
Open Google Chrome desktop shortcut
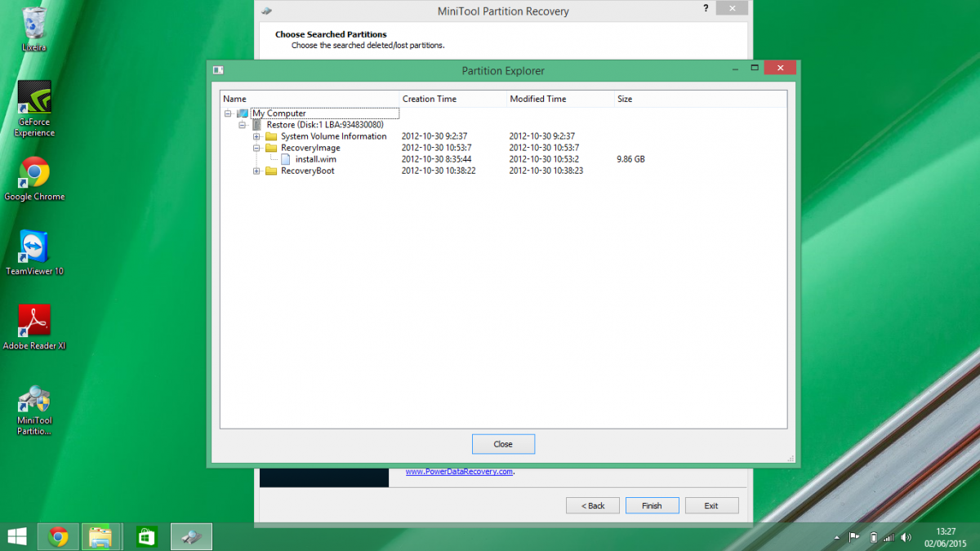(x=34, y=178)
